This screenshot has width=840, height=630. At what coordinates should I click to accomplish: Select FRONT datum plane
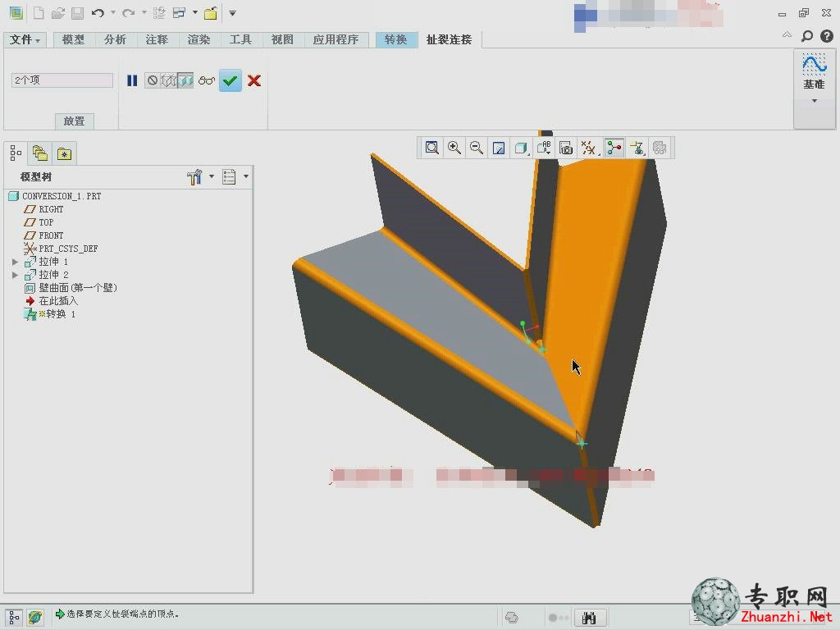pos(44,235)
